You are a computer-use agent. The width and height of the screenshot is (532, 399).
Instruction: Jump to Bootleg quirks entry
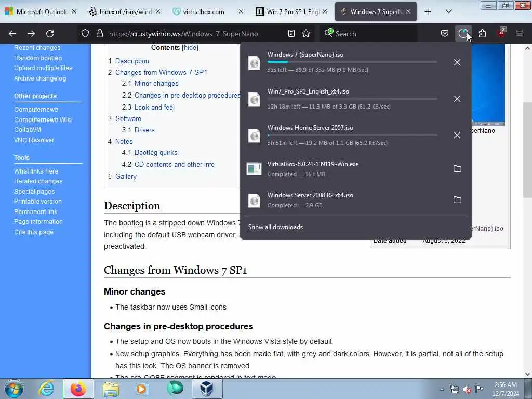[x=156, y=152]
